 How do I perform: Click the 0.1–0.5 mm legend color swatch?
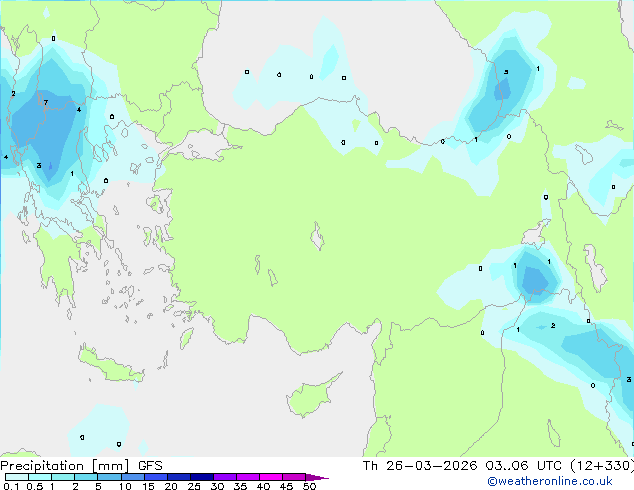(x=17, y=477)
